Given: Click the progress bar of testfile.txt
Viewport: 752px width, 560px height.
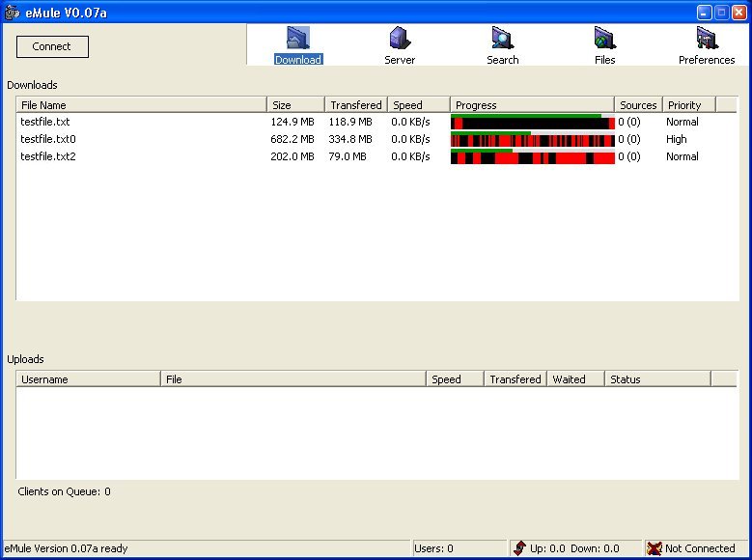Looking at the screenshot, I should (x=532, y=122).
